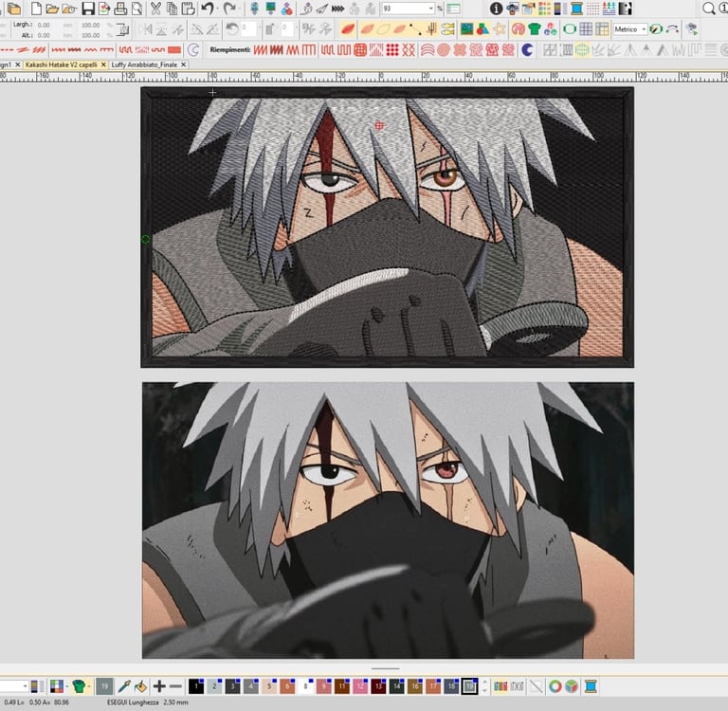Viewport: 728px width, 711px height.
Task: Switch to Kakashi Hatake V2 capelli tab
Action: coord(62,64)
